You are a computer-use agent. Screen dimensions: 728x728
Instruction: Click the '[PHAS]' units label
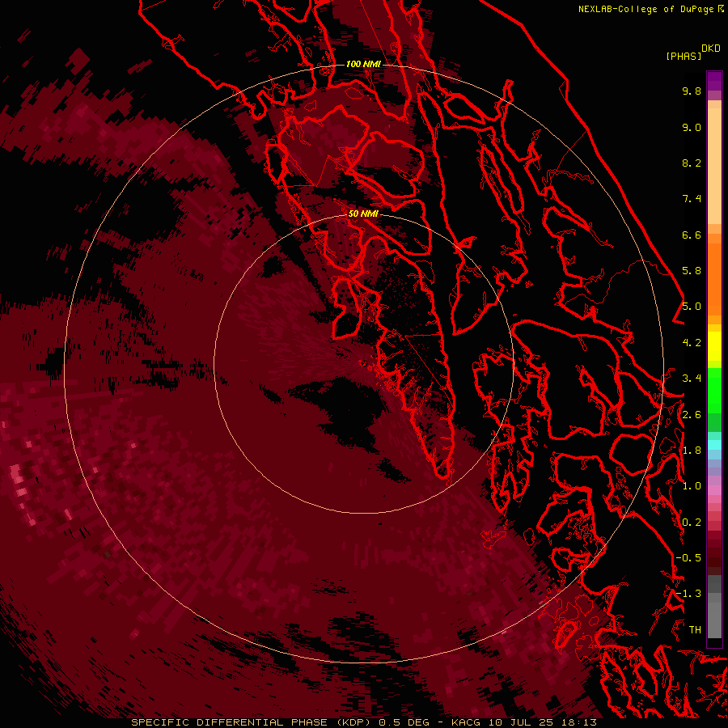tap(684, 57)
